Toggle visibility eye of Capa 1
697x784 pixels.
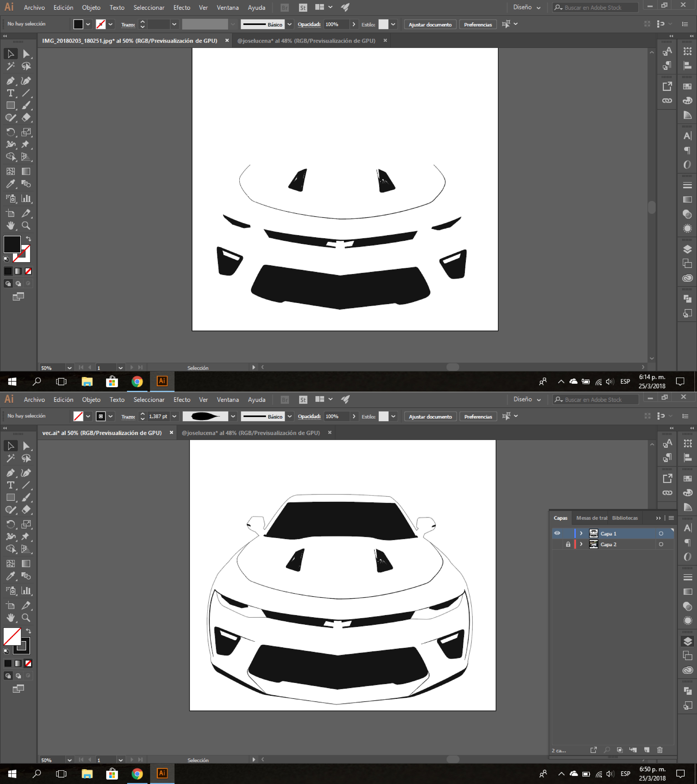[557, 533]
